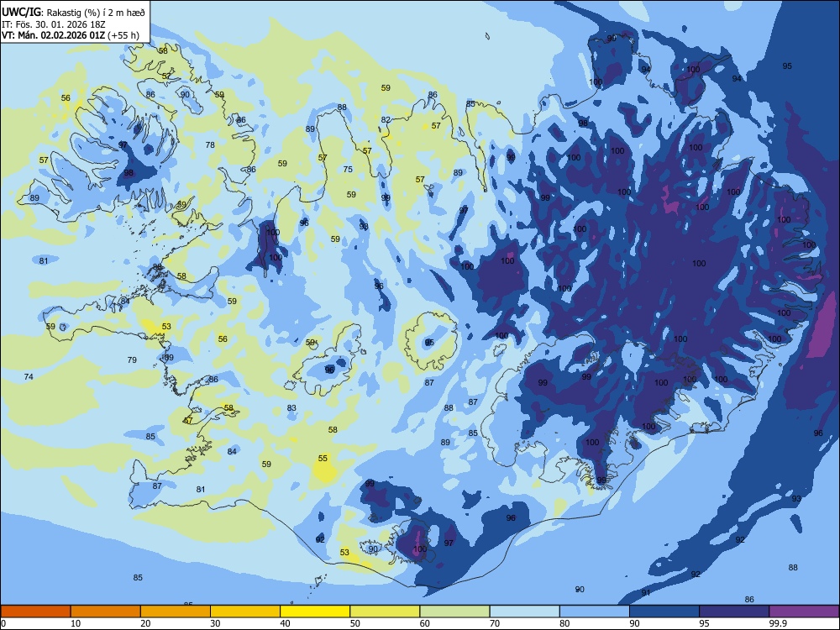Image resolution: width=840 pixels, height=630 pixels.
Task: Click the map value "74" off the west coast
Action: tap(29, 376)
